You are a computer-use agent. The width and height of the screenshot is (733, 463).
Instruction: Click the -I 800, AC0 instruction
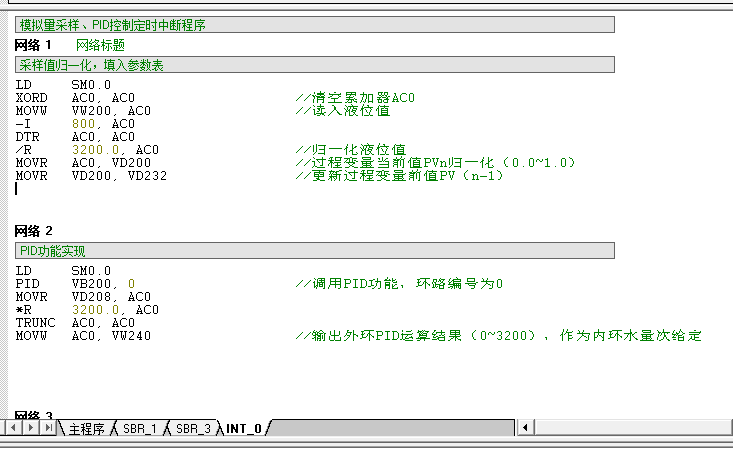tap(75, 124)
